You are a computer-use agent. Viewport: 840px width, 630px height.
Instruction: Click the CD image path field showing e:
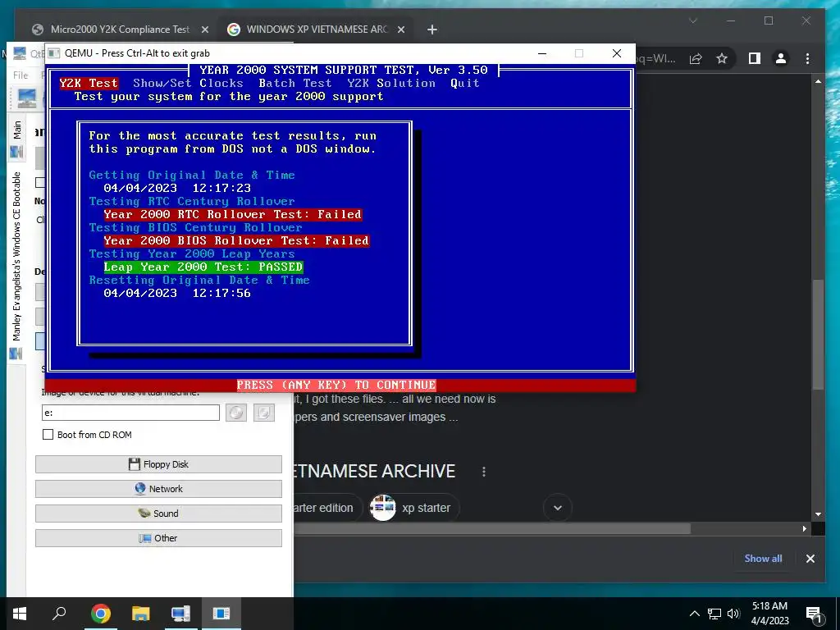pyautogui.click(x=130, y=413)
